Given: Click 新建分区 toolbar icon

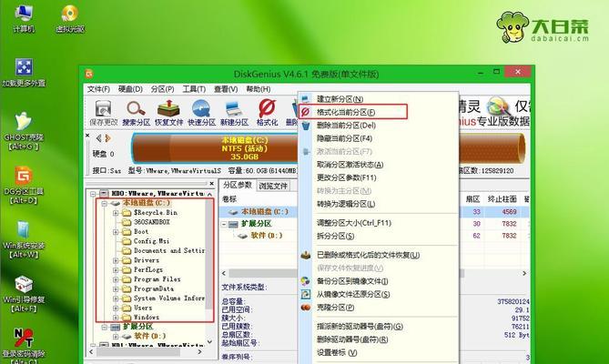Looking at the screenshot, I should (x=234, y=113).
